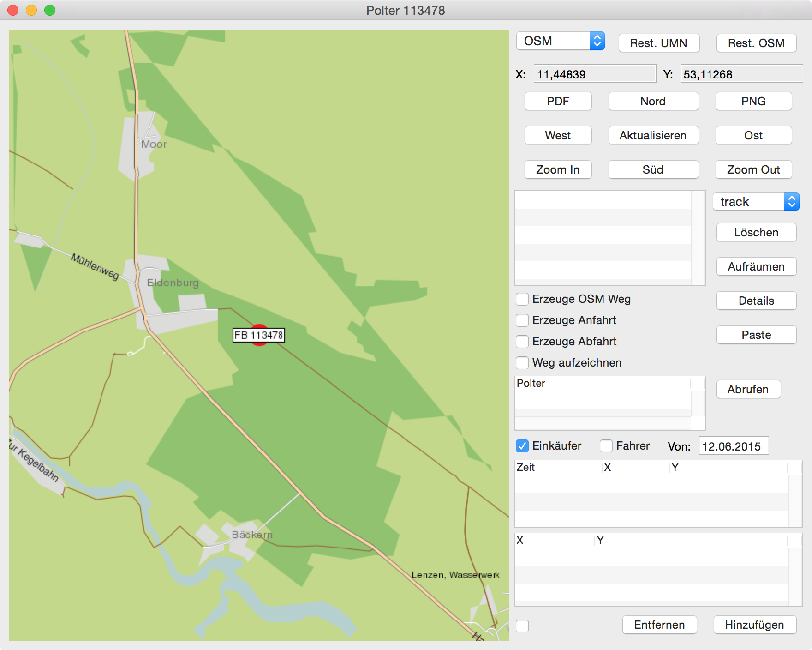Pan map west with West button
Viewport: 812px width, 650px height.
tap(558, 135)
